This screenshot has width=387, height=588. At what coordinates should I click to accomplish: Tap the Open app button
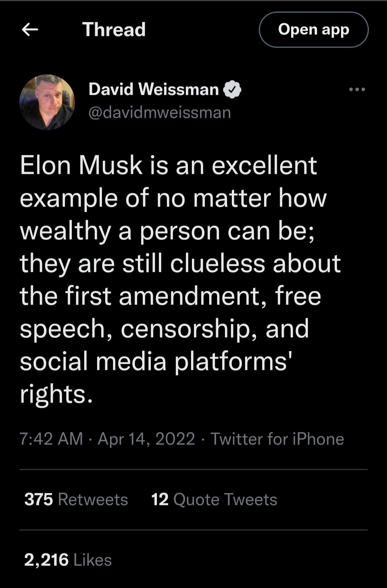[x=313, y=29]
